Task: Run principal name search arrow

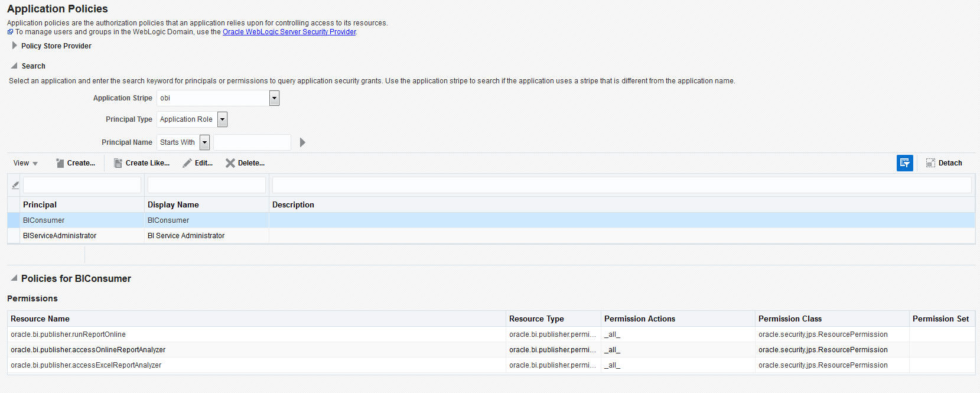Action: point(302,142)
